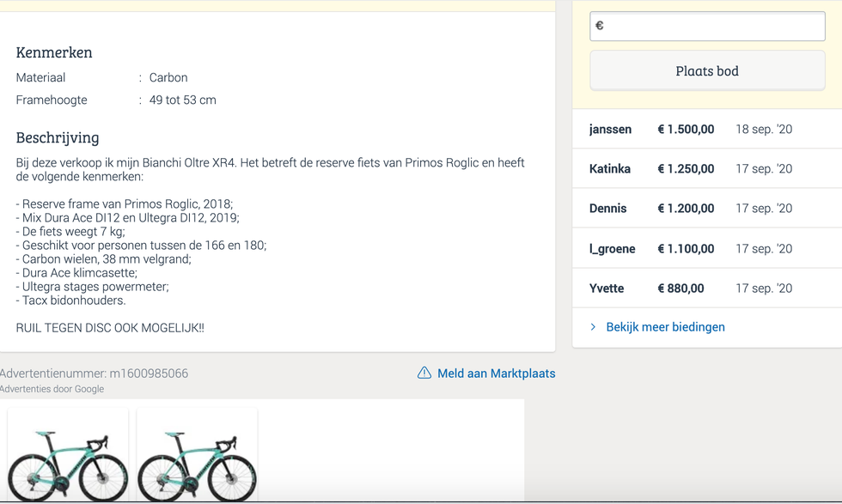Click the Carbon wielen, 38 mm velgrand line

pos(104,259)
